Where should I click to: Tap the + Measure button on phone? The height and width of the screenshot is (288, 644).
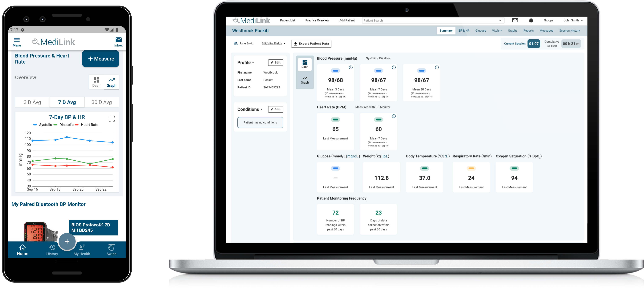[101, 59]
